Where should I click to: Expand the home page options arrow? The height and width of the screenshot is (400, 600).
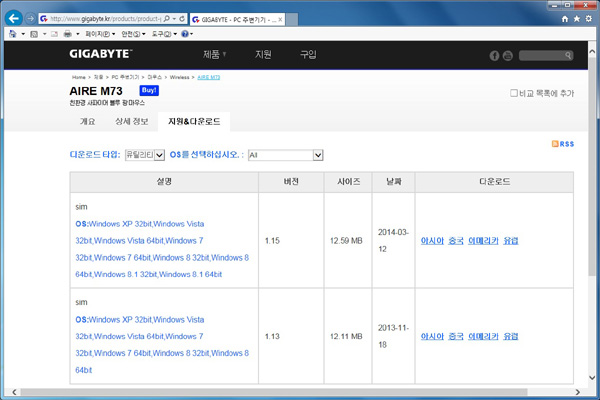coord(23,34)
